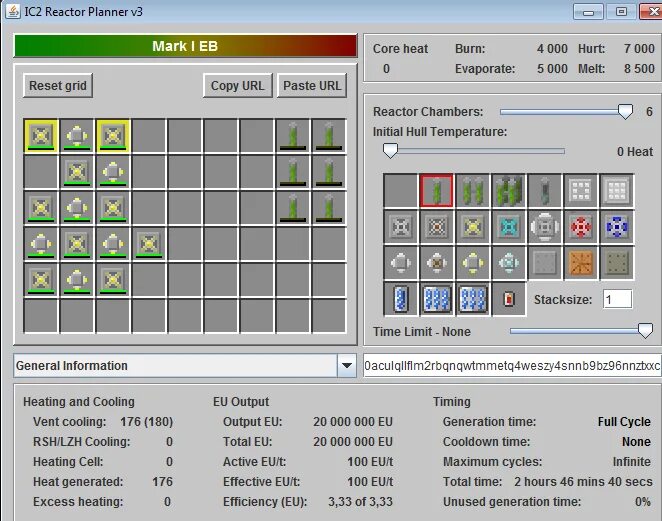
Task: Click the empty grid slot in the bottom-right corner
Action: pos(329,316)
